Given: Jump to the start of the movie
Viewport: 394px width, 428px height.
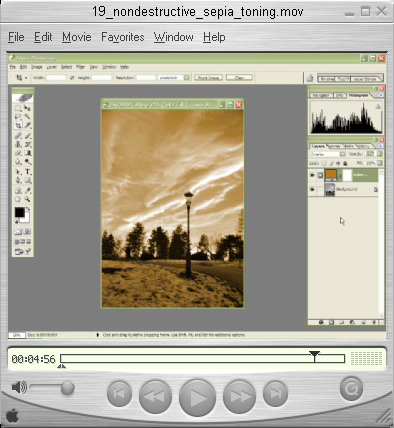Looking at the screenshot, I should tap(119, 394).
